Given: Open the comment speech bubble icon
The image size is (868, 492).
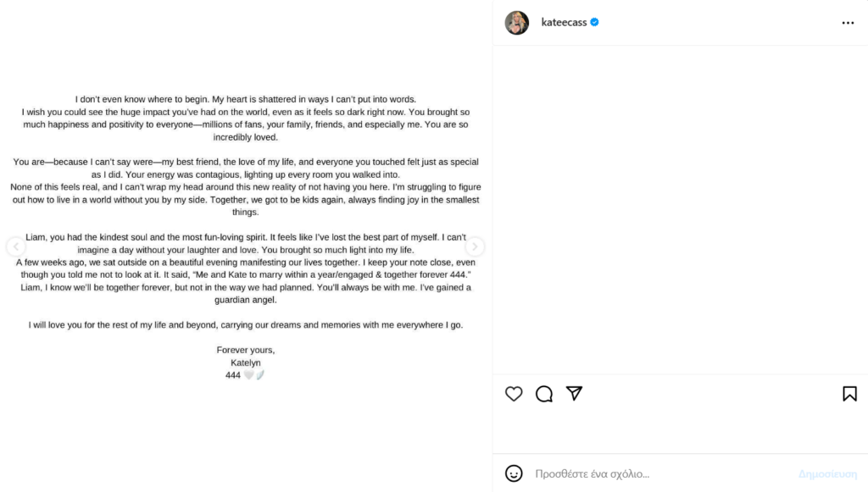Looking at the screenshot, I should pyautogui.click(x=544, y=394).
